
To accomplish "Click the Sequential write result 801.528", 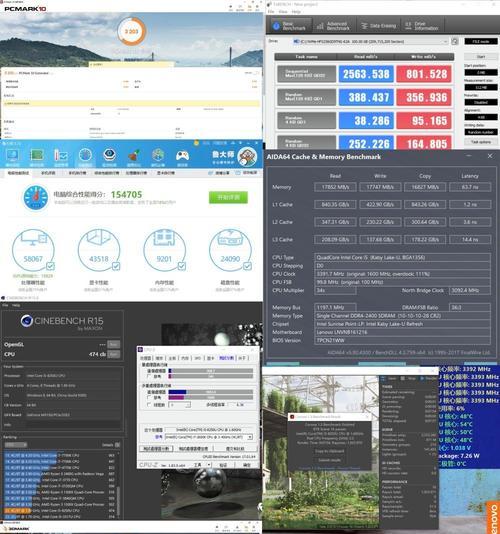I will point(424,74).
